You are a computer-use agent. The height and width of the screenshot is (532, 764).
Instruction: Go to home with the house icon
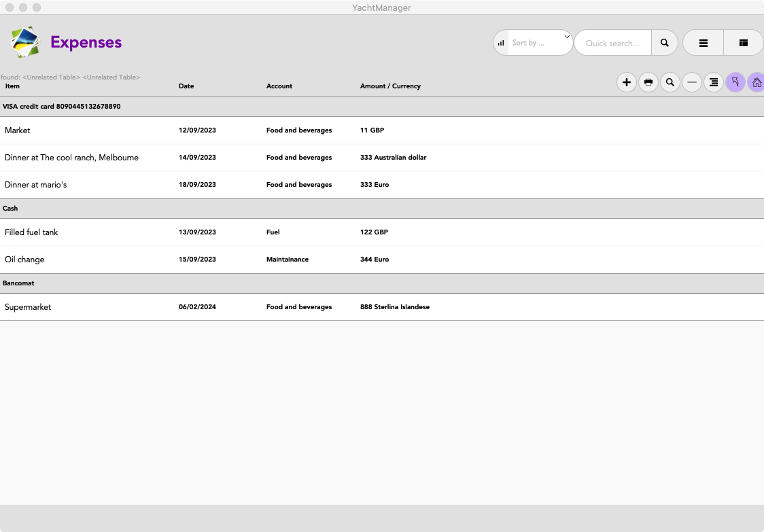click(756, 83)
